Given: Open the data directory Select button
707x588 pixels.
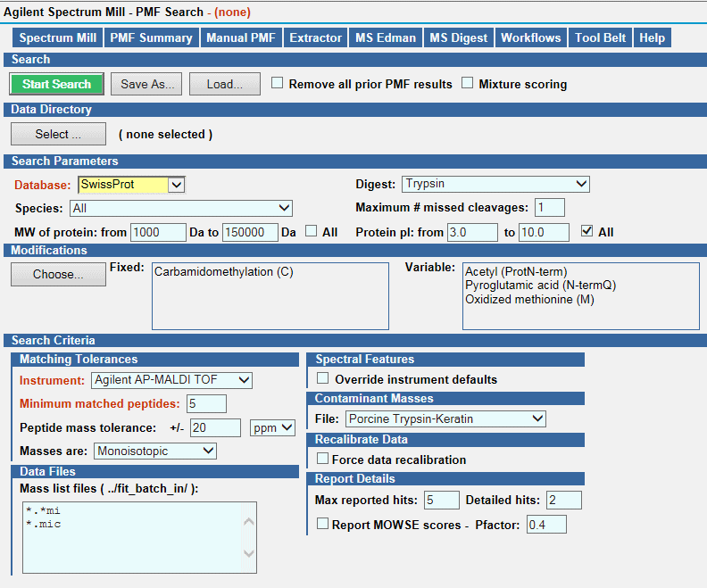Looking at the screenshot, I should point(58,134).
